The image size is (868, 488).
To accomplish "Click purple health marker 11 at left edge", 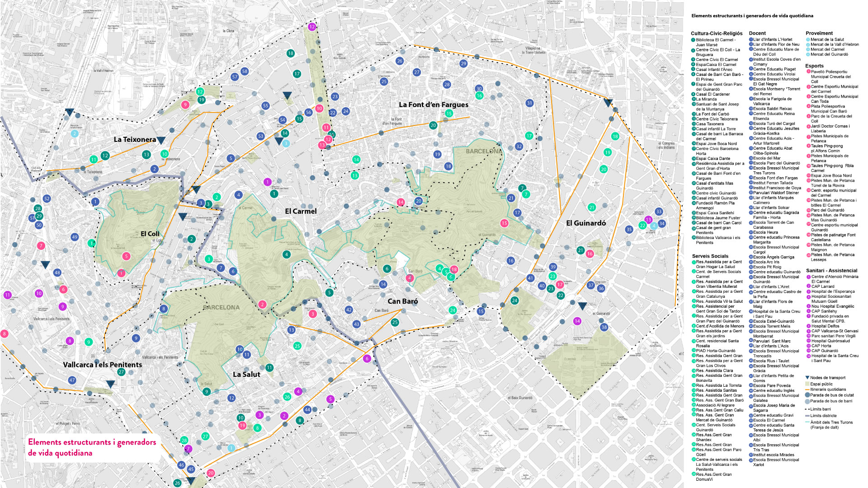I will (7, 295).
